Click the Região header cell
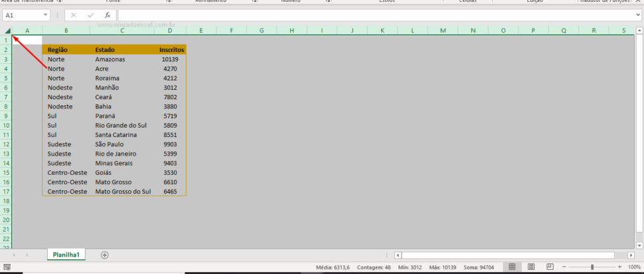 (x=66, y=50)
